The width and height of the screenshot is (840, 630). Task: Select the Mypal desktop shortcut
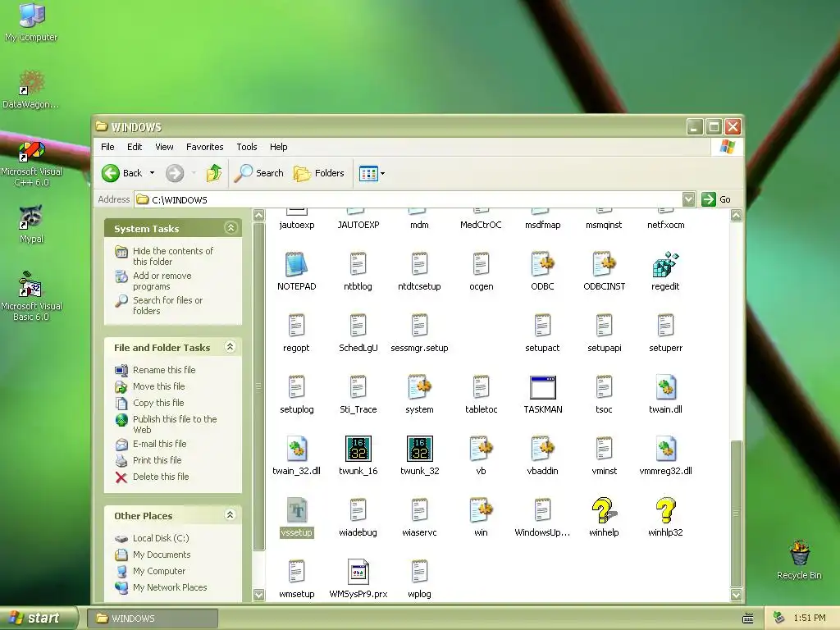pos(32,218)
